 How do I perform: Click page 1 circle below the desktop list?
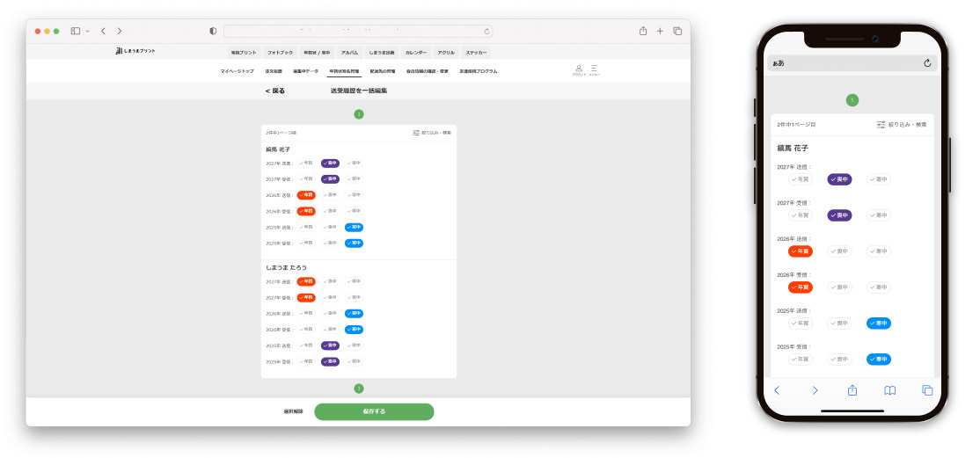[x=359, y=388]
